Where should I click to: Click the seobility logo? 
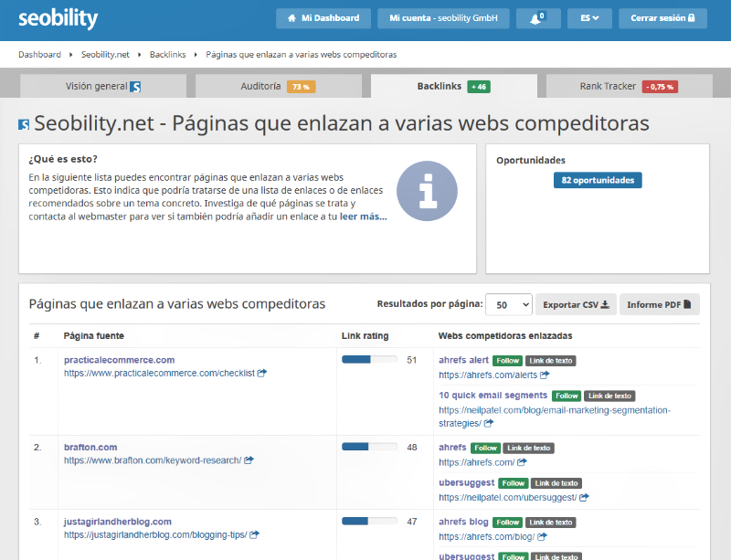[x=58, y=18]
